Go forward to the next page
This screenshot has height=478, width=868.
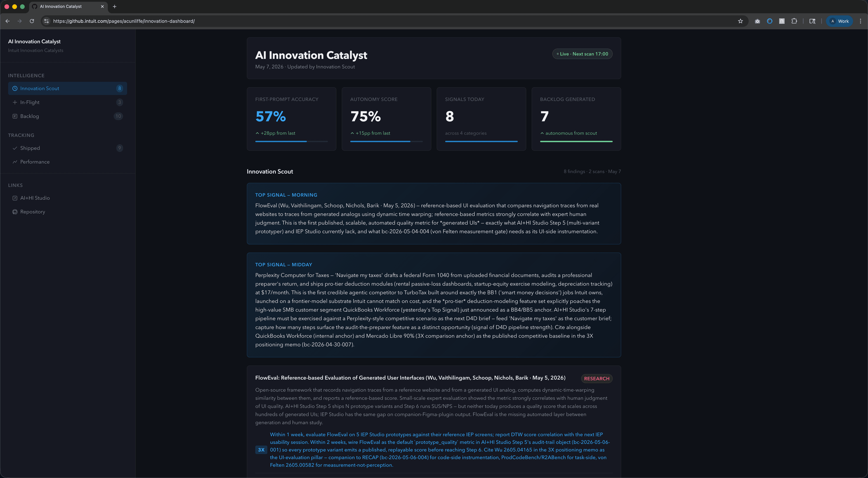point(19,21)
